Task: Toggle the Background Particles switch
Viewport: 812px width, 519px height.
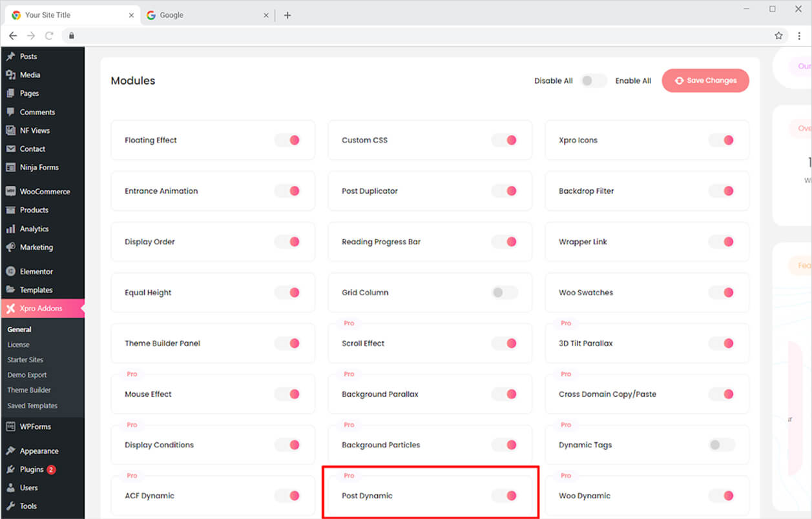Action: pyautogui.click(x=505, y=445)
